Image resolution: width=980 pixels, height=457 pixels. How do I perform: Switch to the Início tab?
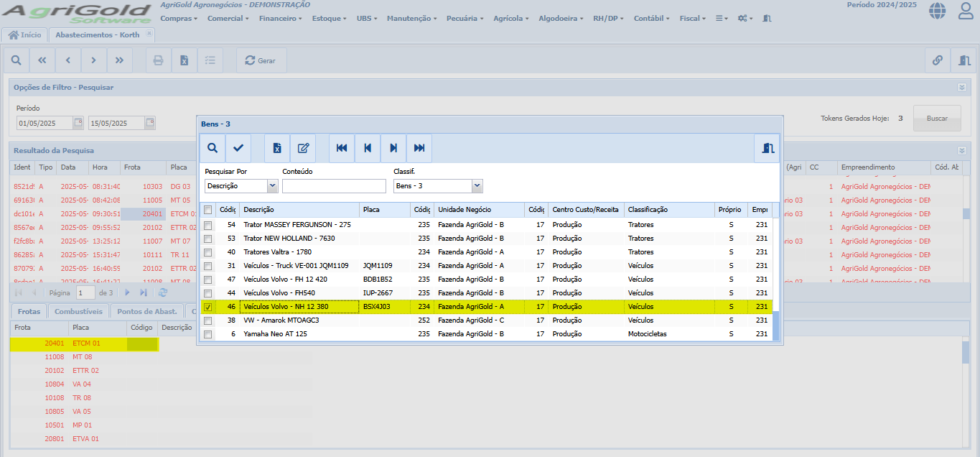[x=25, y=34]
